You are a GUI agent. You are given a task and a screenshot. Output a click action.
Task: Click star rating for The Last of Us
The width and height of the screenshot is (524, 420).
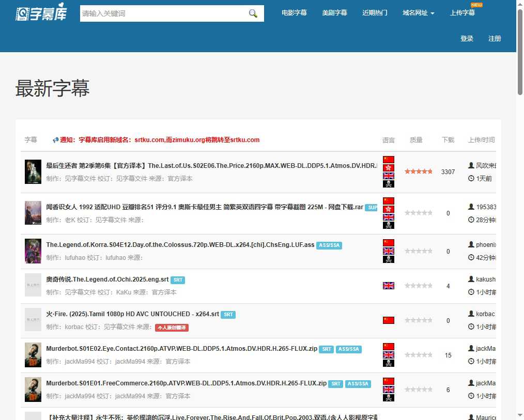418,172
